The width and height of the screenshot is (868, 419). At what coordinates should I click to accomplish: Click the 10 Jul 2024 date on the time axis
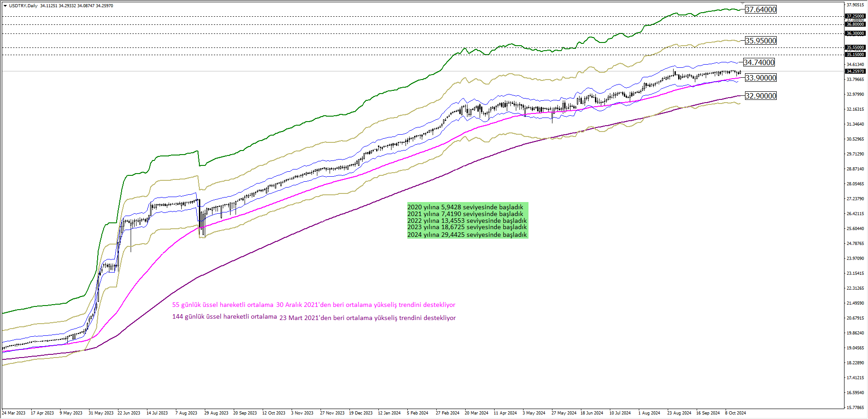620,413
